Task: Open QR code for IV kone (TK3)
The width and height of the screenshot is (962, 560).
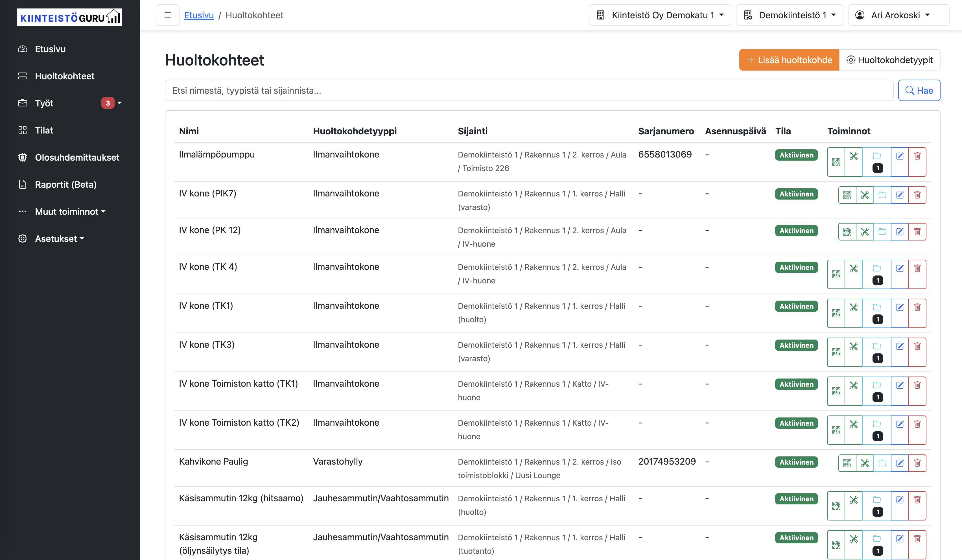Action: point(836,352)
